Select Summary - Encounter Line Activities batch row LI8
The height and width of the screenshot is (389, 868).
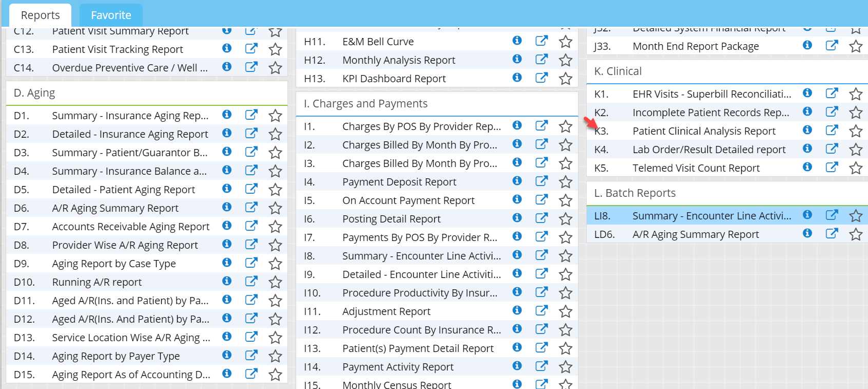[x=711, y=216]
